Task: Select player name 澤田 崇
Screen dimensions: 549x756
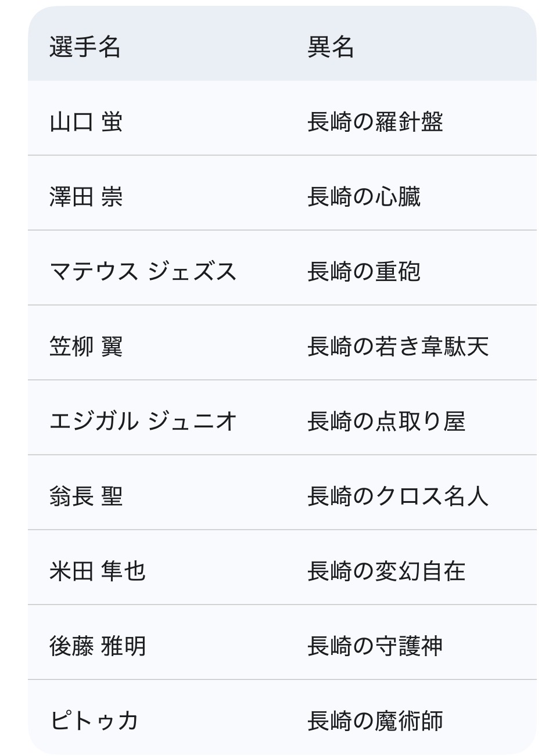Action: [86, 197]
